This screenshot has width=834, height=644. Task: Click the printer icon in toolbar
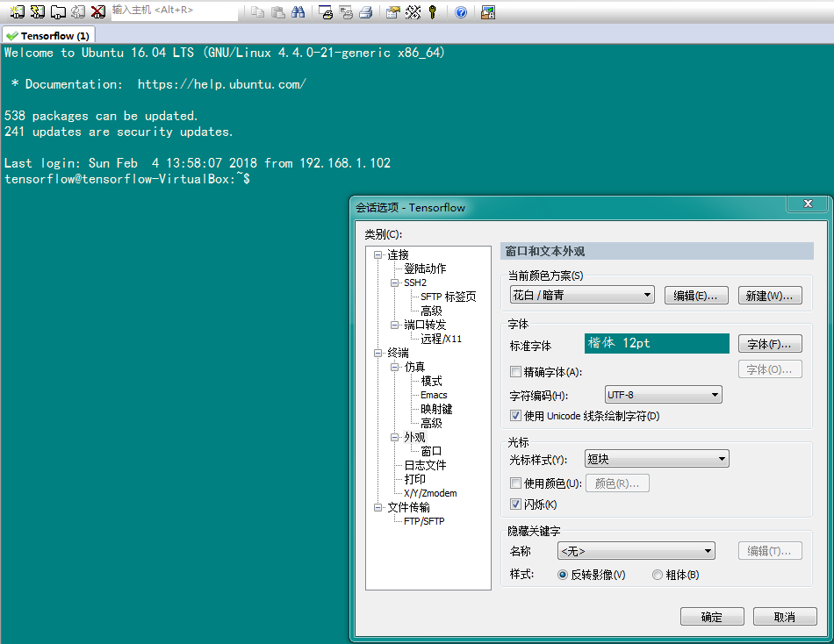[x=365, y=12]
